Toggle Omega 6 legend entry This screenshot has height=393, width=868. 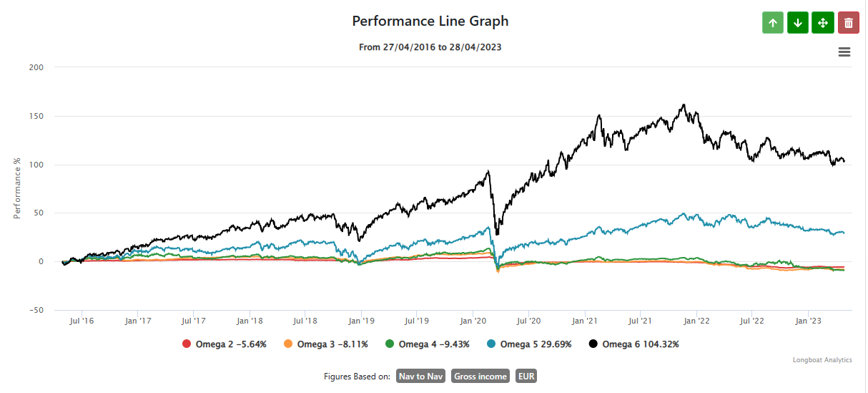[640, 344]
